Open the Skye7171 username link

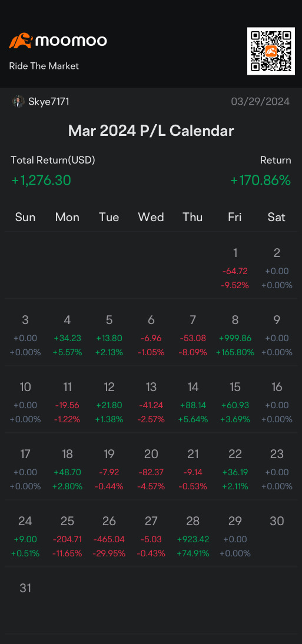coord(48,102)
